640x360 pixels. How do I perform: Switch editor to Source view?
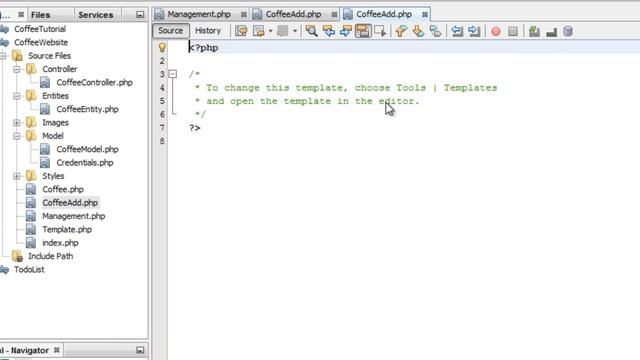[171, 31]
